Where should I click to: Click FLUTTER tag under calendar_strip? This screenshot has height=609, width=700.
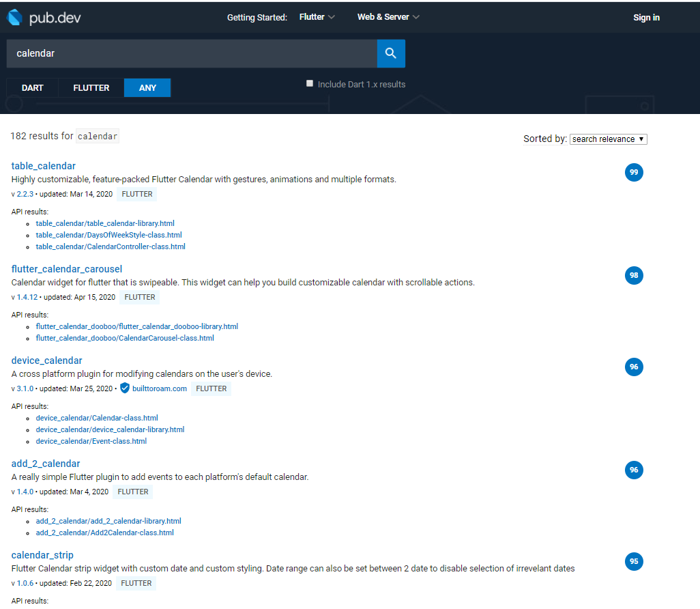tap(136, 584)
